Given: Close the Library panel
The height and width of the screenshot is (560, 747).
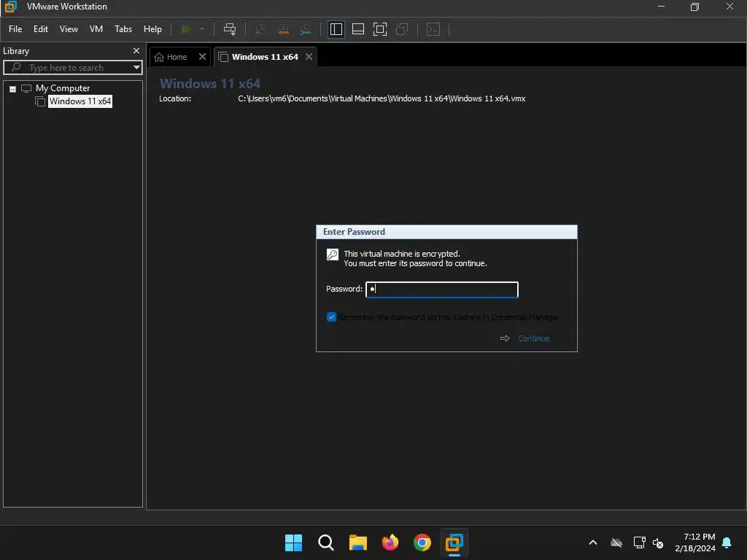Looking at the screenshot, I should 136,50.
